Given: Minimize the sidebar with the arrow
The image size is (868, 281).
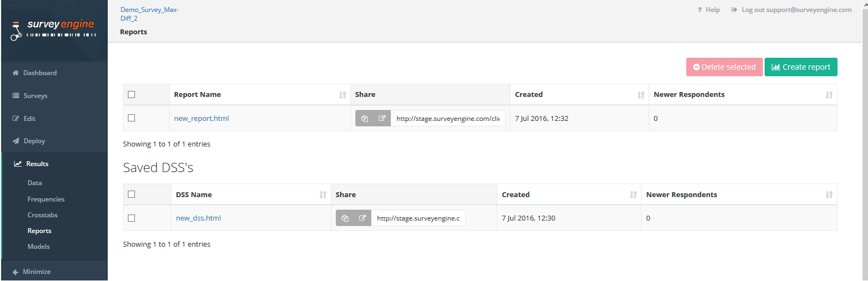Looking at the screenshot, I should (x=32, y=272).
